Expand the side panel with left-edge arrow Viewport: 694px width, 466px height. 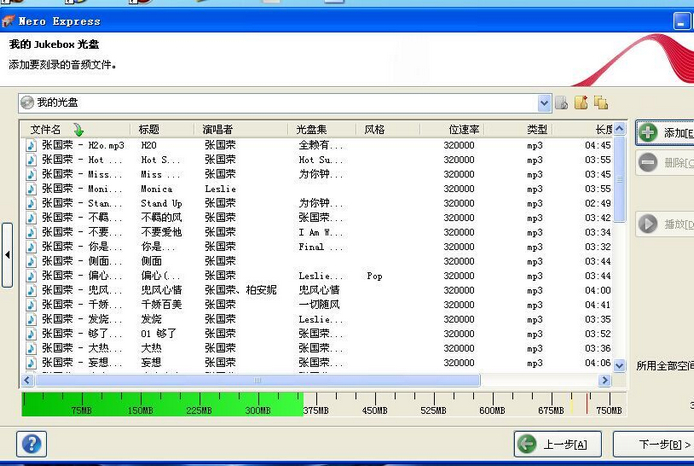click(7, 255)
